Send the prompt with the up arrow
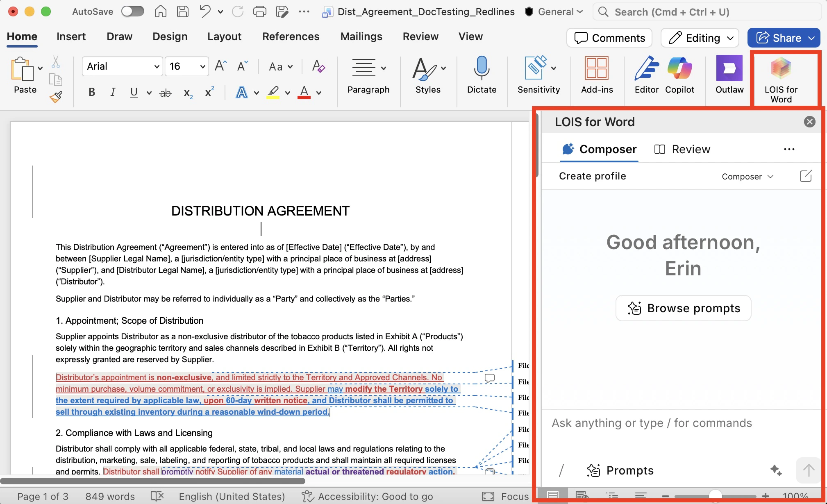Viewport: 827px width, 504px height. tap(808, 470)
